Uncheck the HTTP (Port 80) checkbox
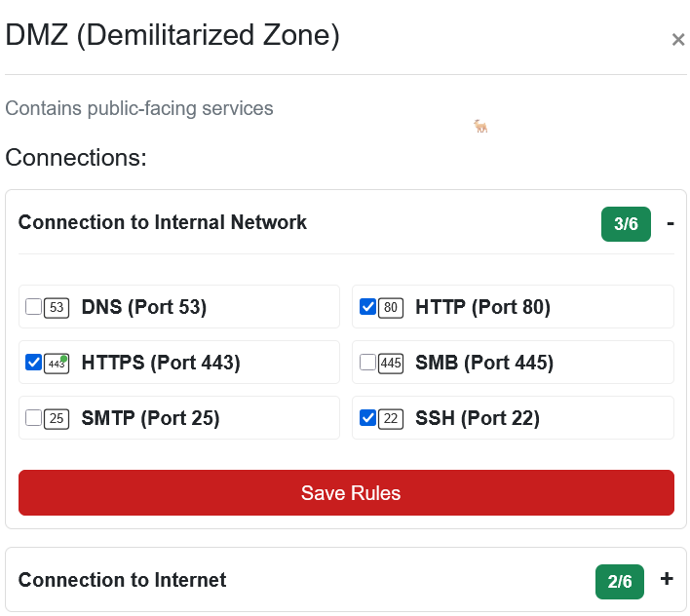 tap(368, 308)
